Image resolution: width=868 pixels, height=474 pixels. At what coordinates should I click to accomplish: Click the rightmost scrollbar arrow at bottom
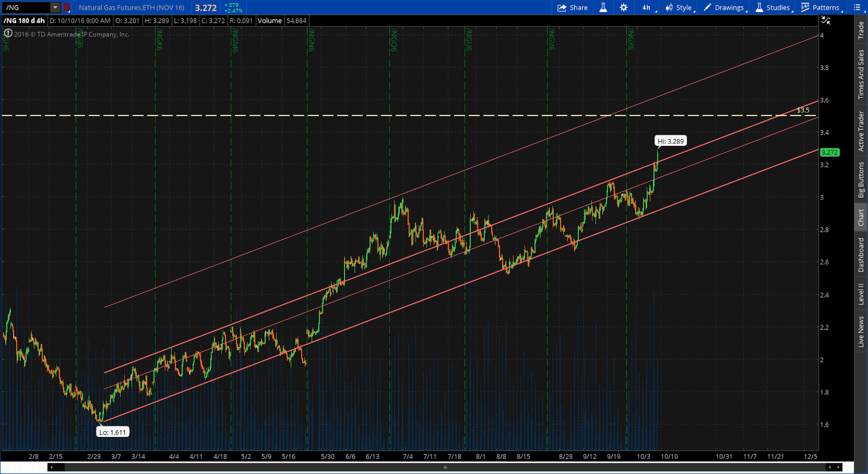(x=839, y=467)
